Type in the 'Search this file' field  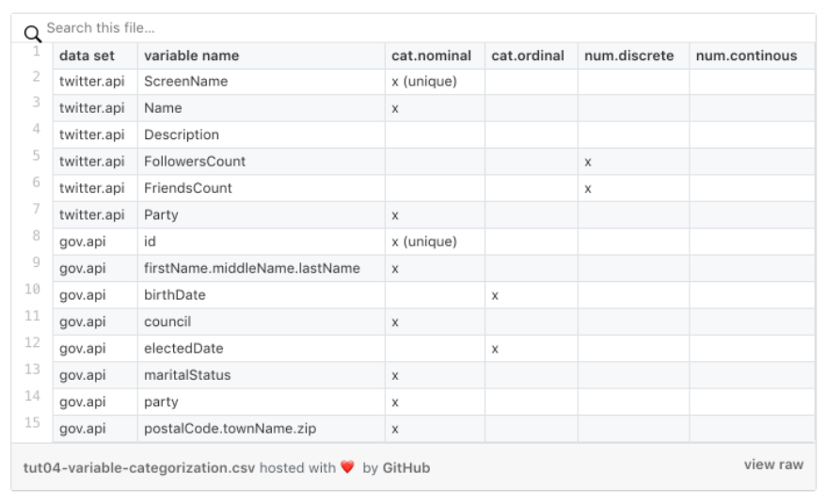coord(282,28)
